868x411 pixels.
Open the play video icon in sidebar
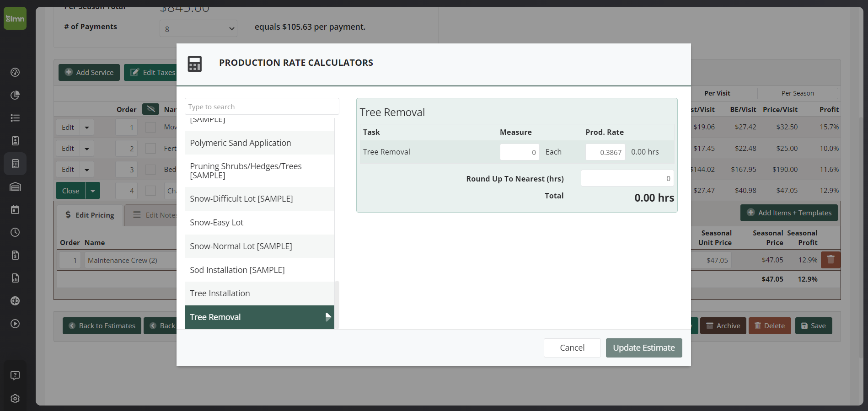(x=15, y=324)
